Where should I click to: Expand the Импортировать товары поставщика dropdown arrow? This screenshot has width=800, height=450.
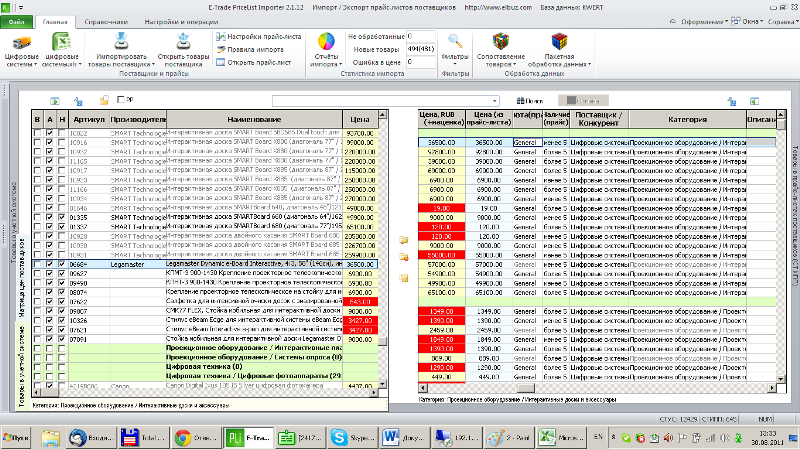(x=153, y=65)
